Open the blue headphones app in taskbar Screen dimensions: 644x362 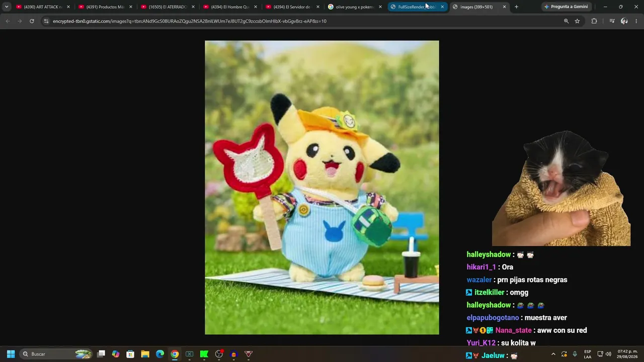(x=233, y=354)
